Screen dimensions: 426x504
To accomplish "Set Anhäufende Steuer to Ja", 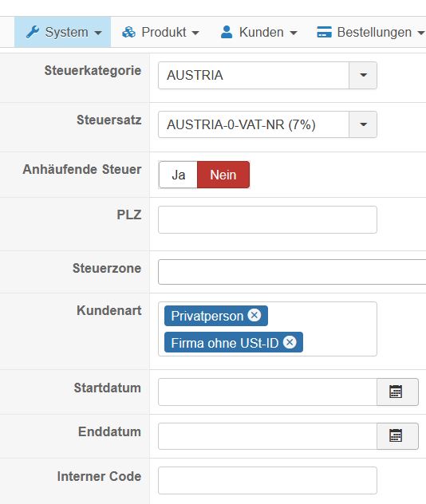I will pos(178,175).
